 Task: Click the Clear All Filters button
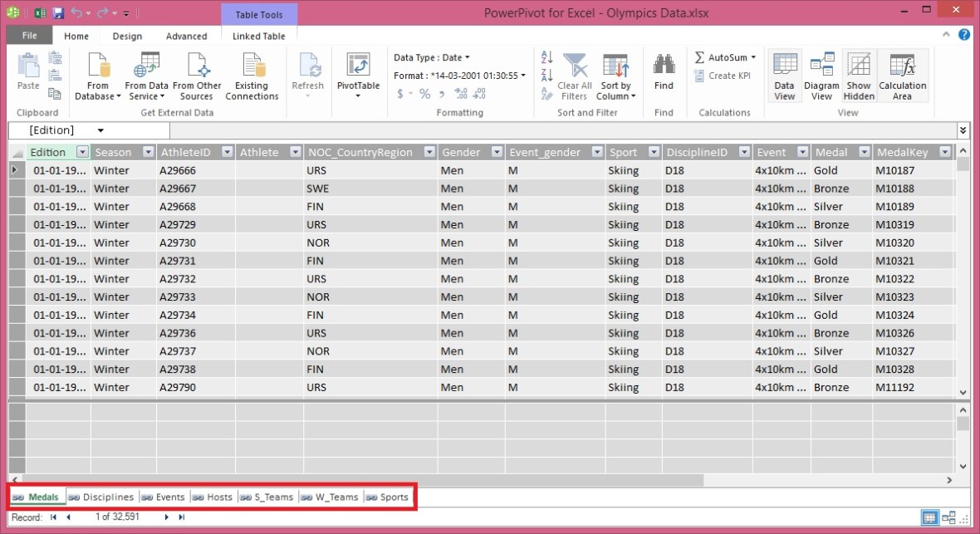click(x=572, y=76)
